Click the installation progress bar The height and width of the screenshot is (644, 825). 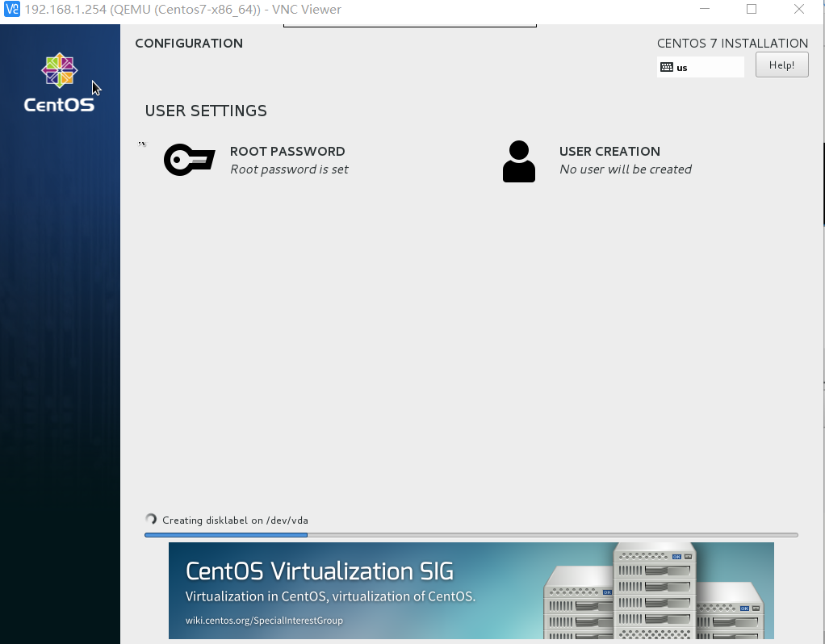(471, 534)
